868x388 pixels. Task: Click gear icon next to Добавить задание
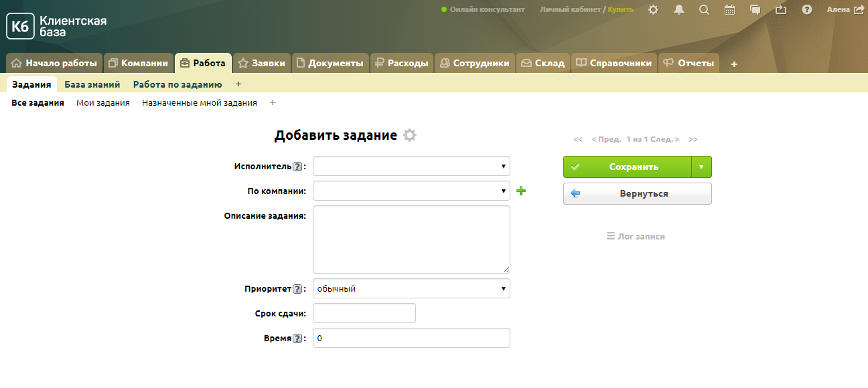[410, 135]
